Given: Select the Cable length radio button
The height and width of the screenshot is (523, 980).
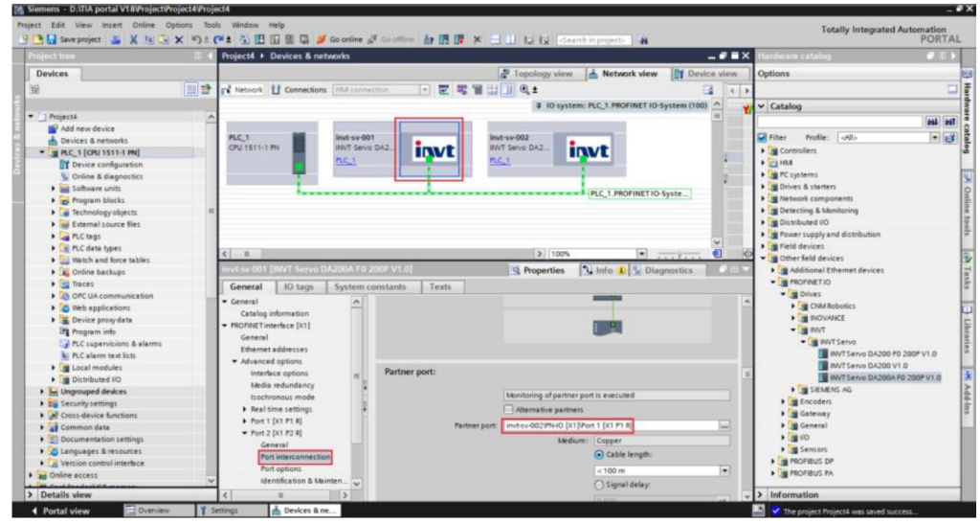Looking at the screenshot, I should pos(599,455).
